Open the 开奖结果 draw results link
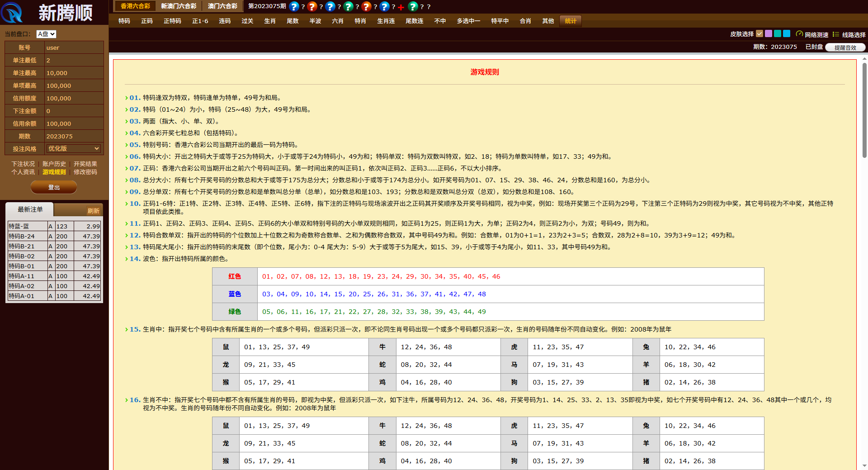Viewport: 868px width, 470px height. [85, 164]
